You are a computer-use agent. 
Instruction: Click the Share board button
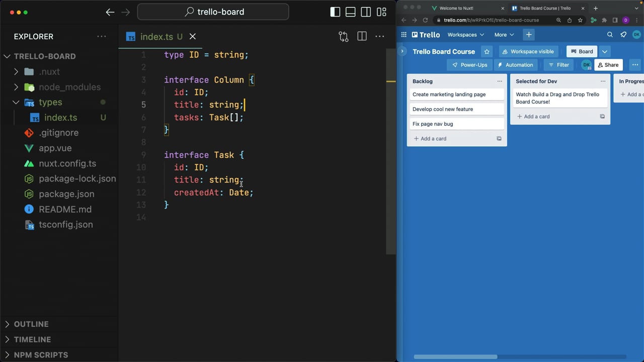click(x=608, y=65)
